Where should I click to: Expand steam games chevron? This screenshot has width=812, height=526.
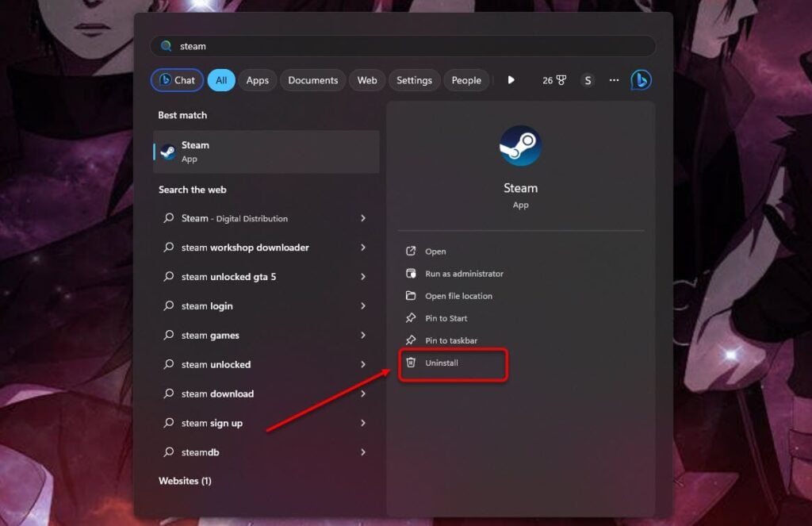(x=363, y=336)
